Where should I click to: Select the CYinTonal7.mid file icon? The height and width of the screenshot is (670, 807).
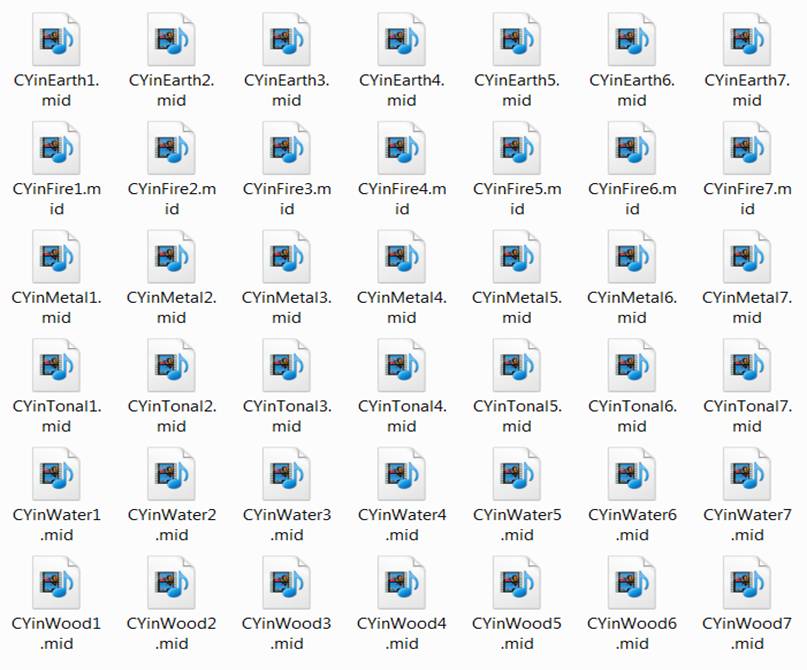746,365
